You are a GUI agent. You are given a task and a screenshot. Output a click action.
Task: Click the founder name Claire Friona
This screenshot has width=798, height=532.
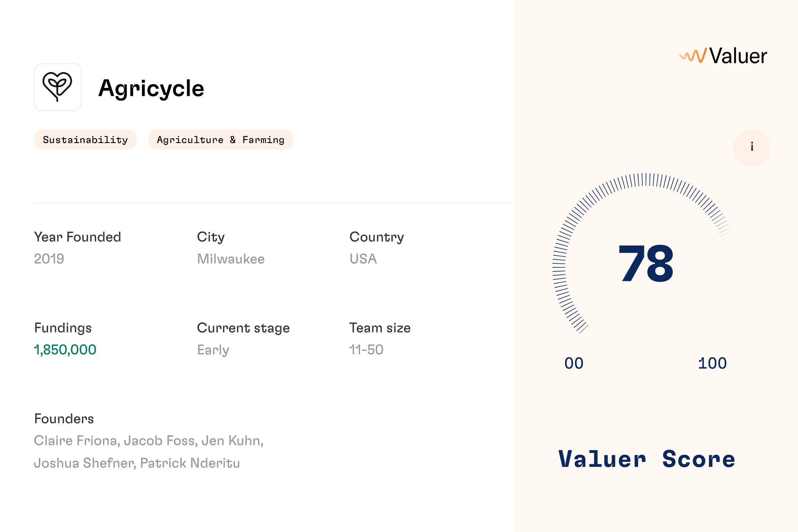[77, 441]
